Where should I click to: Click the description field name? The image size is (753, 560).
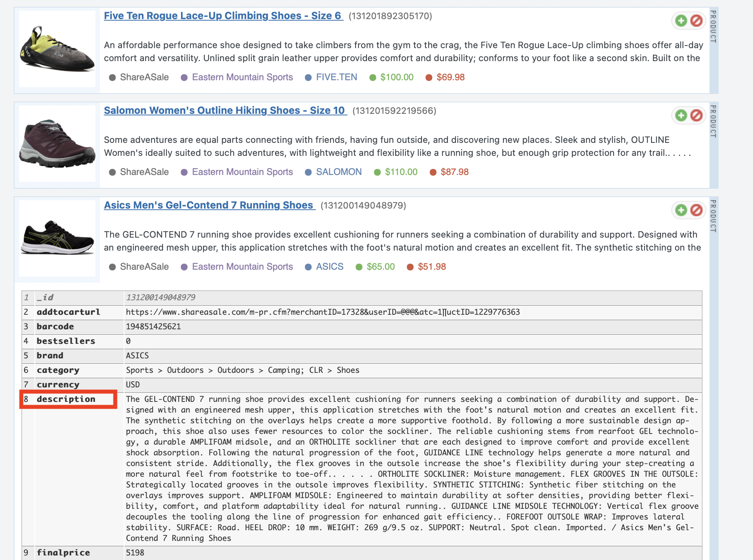(66, 399)
